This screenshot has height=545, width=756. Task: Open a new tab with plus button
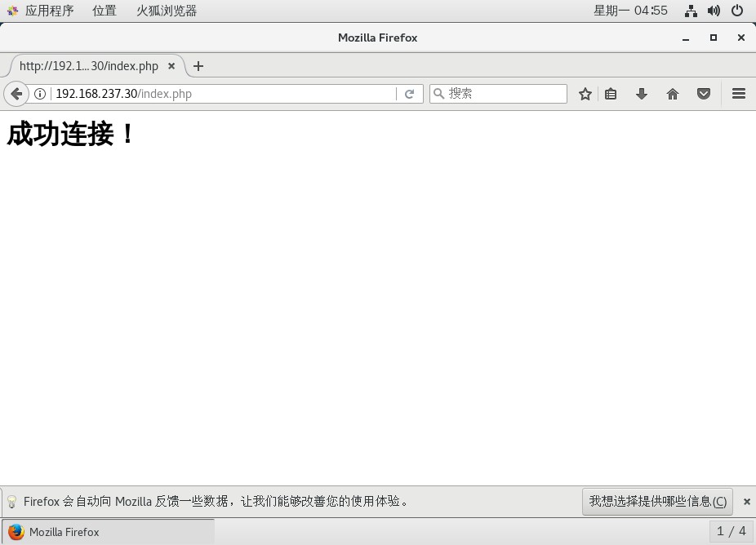click(198, 66)
